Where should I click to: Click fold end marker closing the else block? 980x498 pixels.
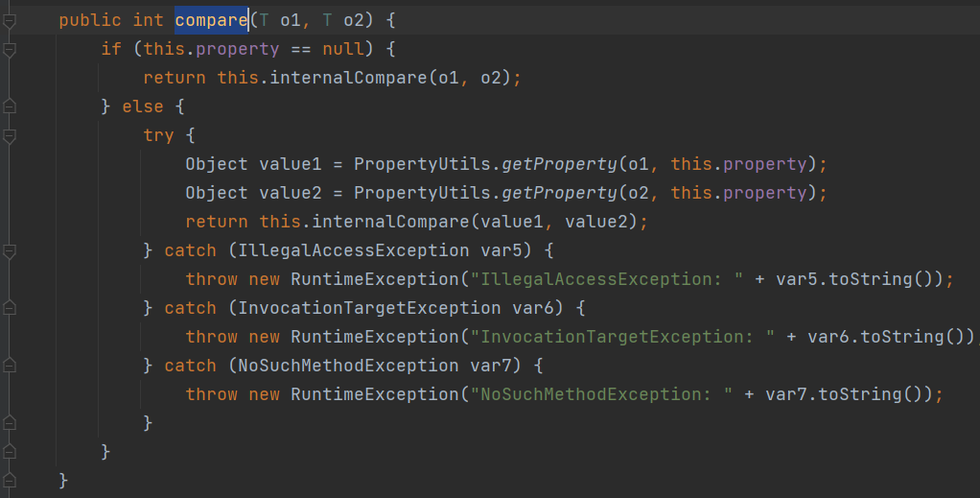click(10, 452)
